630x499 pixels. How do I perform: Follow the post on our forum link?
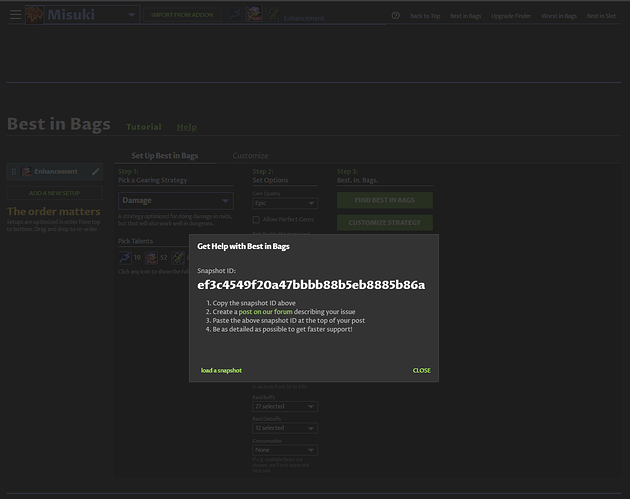[265, 312]
